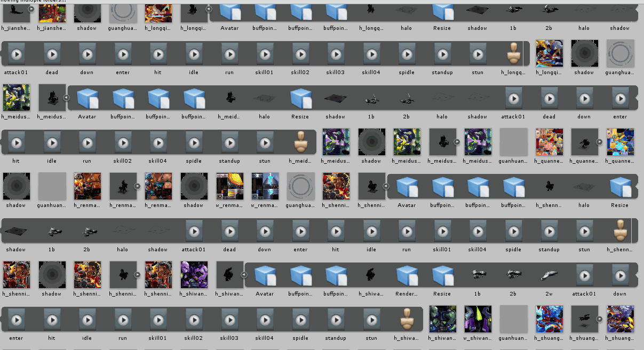Select the skill03 clip in h_shiwan's animations
Image resolution: width=644 pixels, height=350 pixels.
(x=229, y=320)
